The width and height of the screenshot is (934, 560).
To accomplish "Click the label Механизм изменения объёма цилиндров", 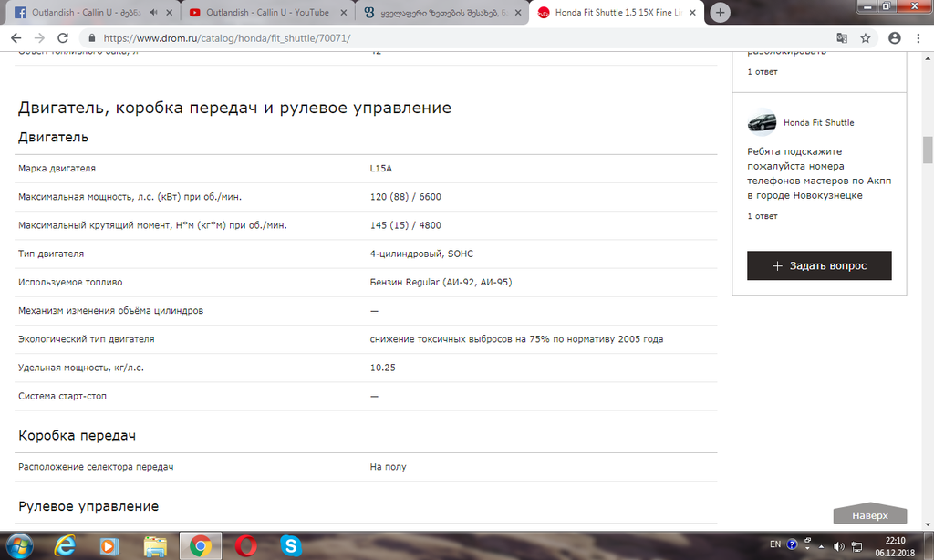I will tap(110, 311).
